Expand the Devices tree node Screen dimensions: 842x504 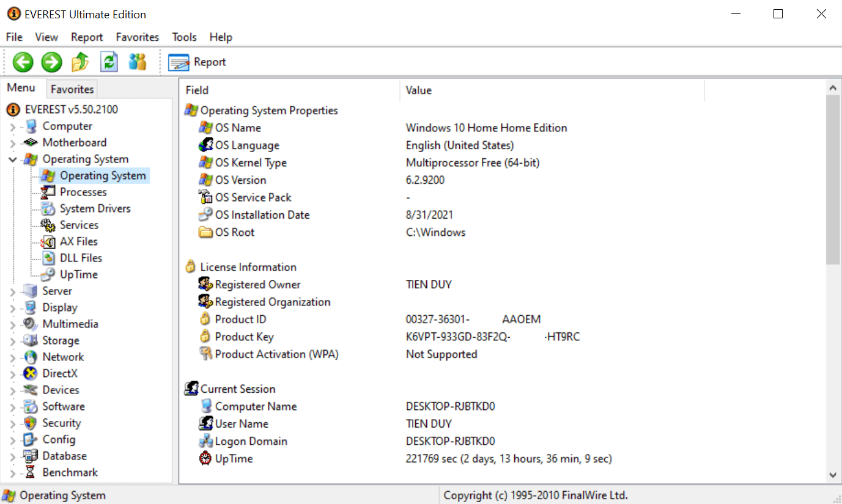coord(13,391)
